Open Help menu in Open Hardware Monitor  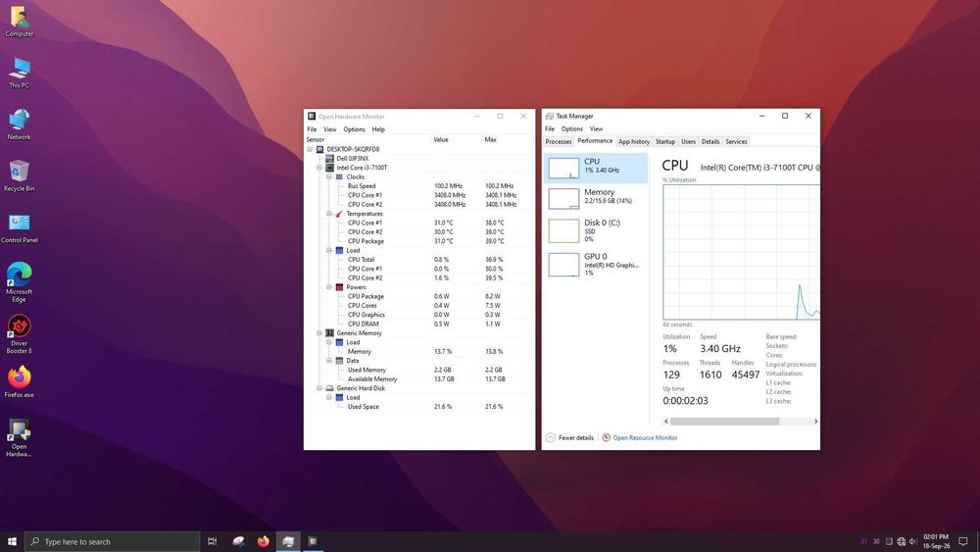(378, 129)
